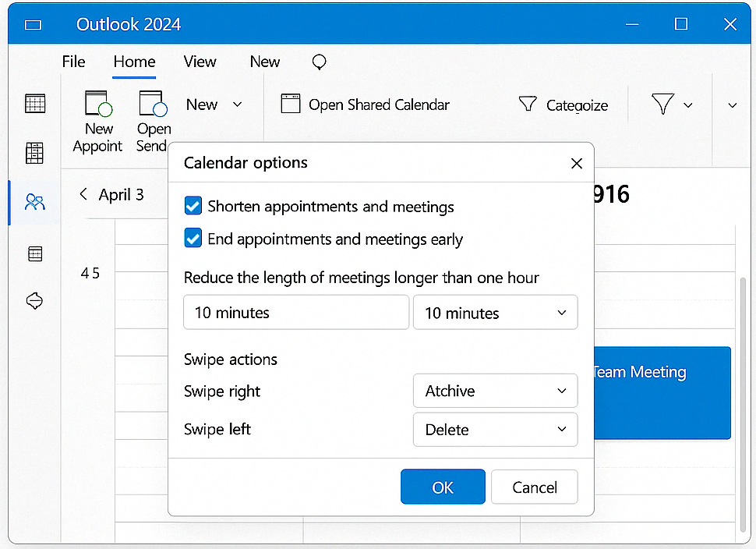Close the Calendar options dialog

[577, 164]
